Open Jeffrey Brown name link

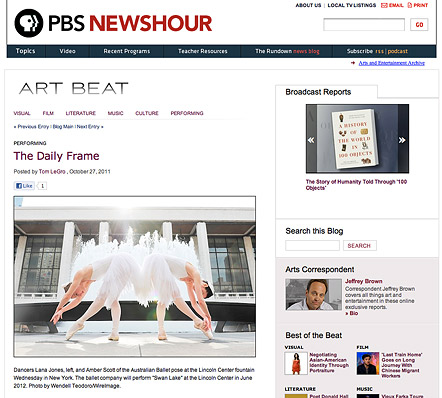pyautogui.click(x=364, y=281)
